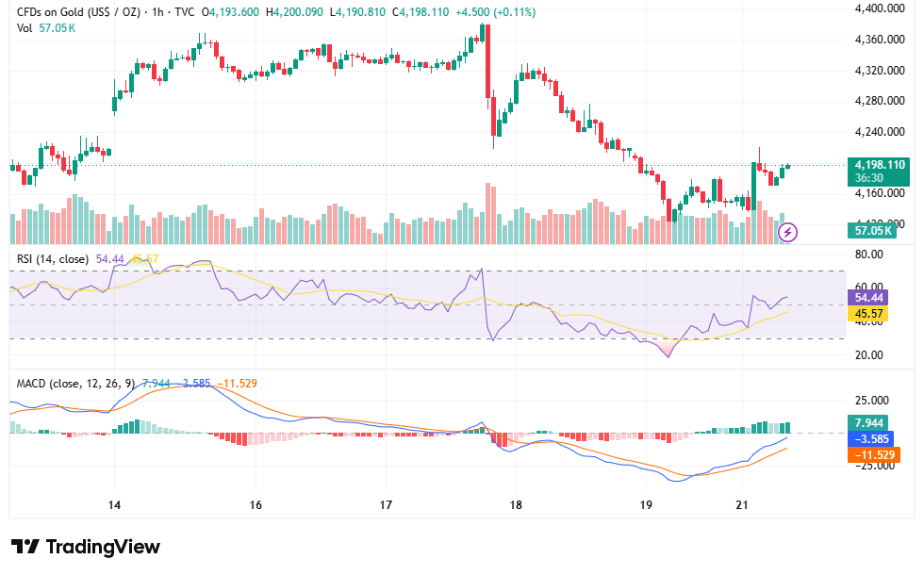Click the 14 date label on time axis

coord(114,505)
